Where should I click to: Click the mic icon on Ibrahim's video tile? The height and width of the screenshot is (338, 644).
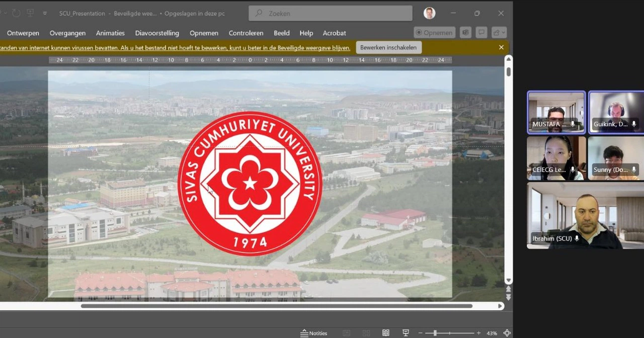577,238
